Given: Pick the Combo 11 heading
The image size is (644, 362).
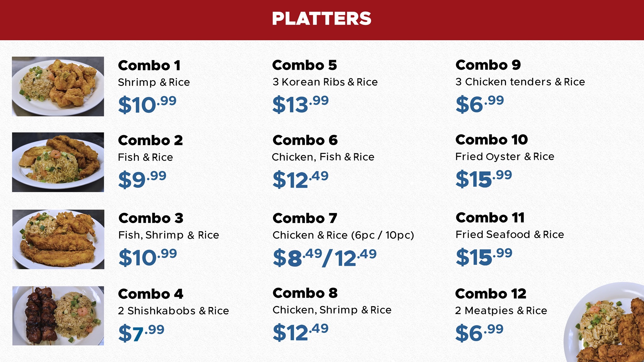Looking at the screenshot, I should pyautogui.click(x=490, y=217).
